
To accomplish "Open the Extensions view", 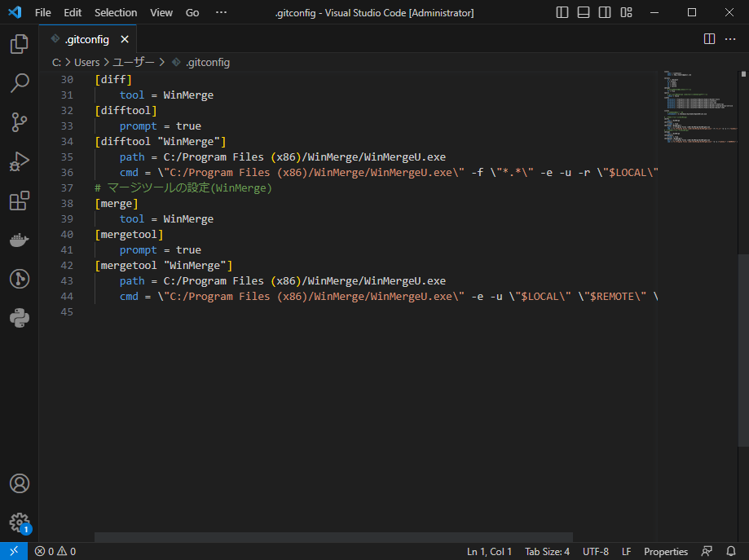I will 20,200.
